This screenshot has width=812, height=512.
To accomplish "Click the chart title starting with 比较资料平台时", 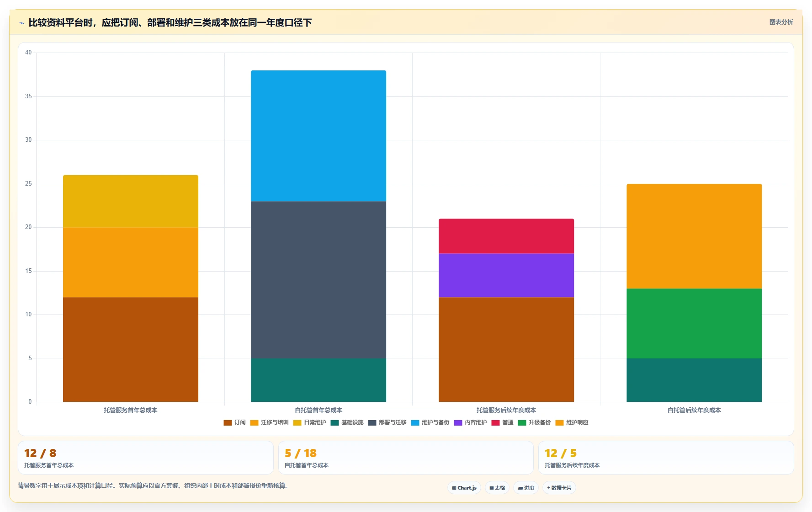I will point(170,22).
